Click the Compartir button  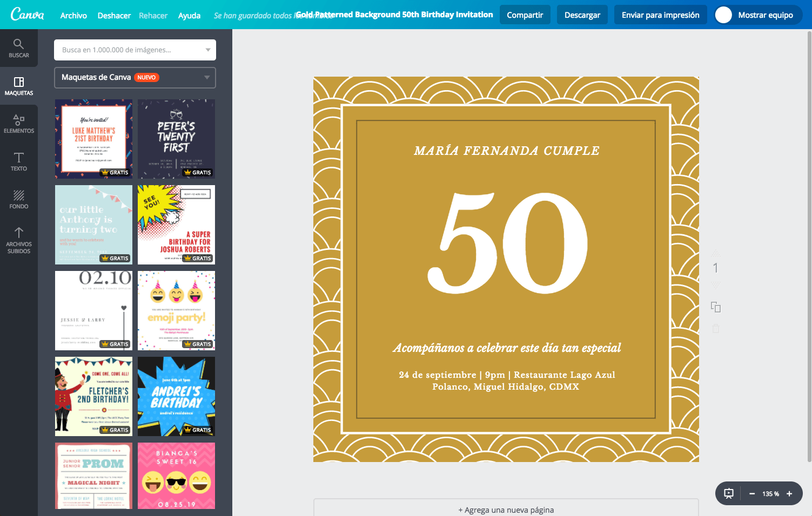tap(525, 15)
